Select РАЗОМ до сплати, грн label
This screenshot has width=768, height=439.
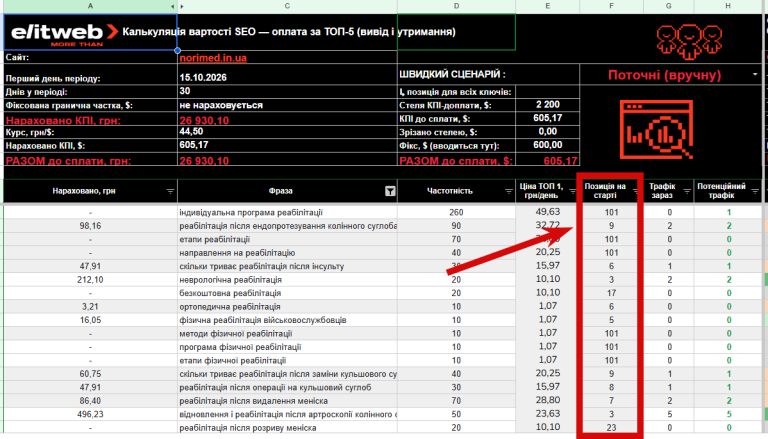coord(69,161)
